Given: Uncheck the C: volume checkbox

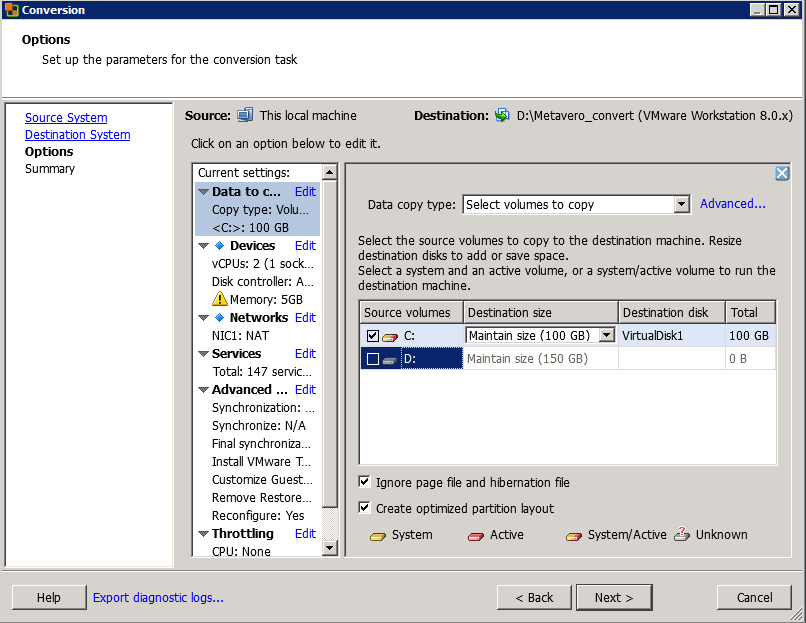Looking at the screenshot, I should pos(373,336).
